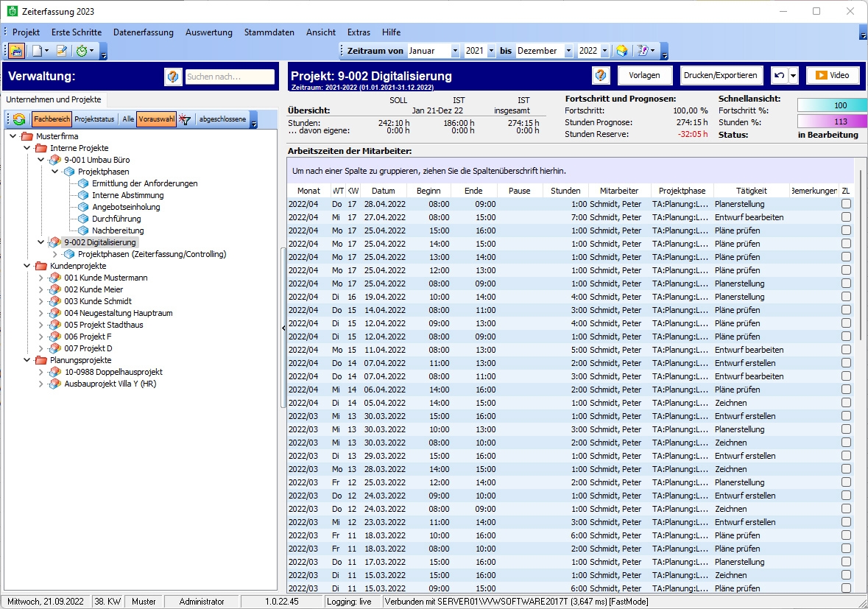Click the undo arrow icon in project header
Screen dimensions: 868x609
tap(779, 76)
